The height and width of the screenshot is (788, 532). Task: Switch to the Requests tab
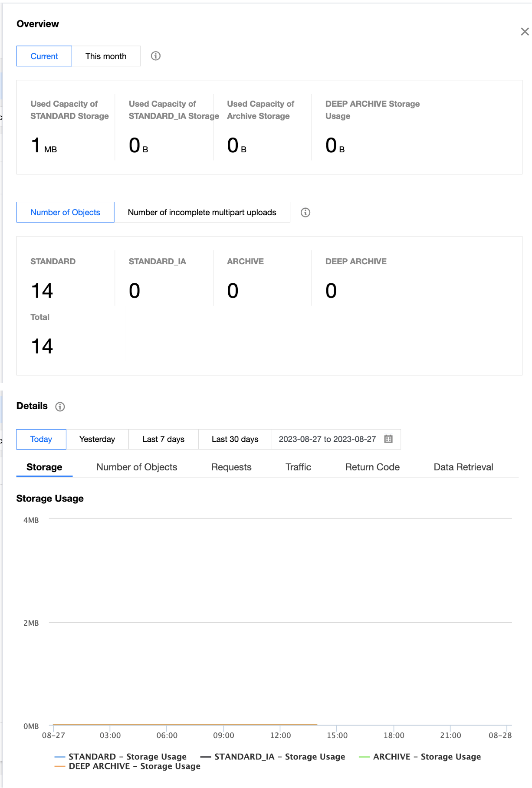tap(231, 467)
